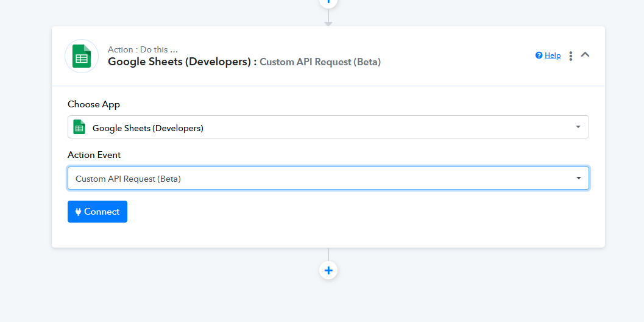The image size is (644, 322).
Task: Click the Action Event dropdown caret
Action: click(x=578, y=178)
